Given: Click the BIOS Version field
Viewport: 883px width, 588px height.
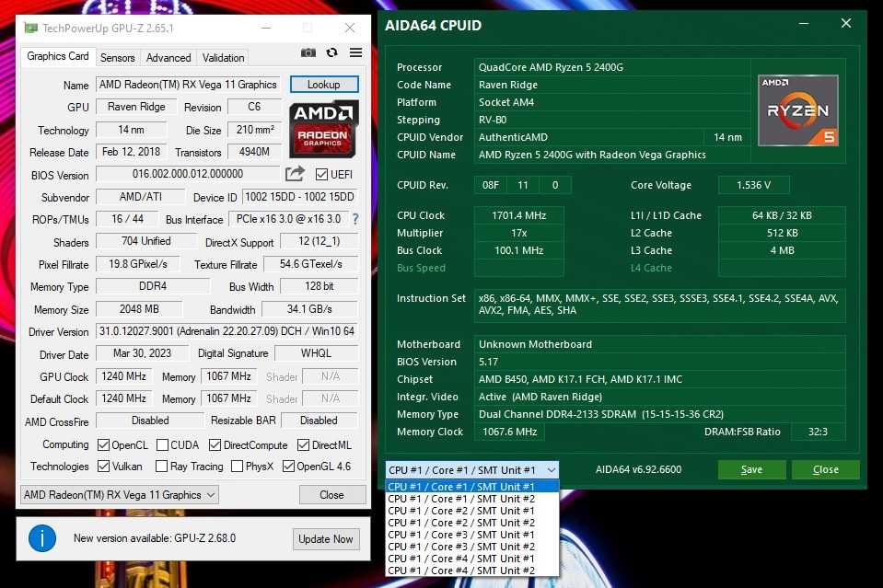Looking at the screenshot, I should tap(188, 174).
